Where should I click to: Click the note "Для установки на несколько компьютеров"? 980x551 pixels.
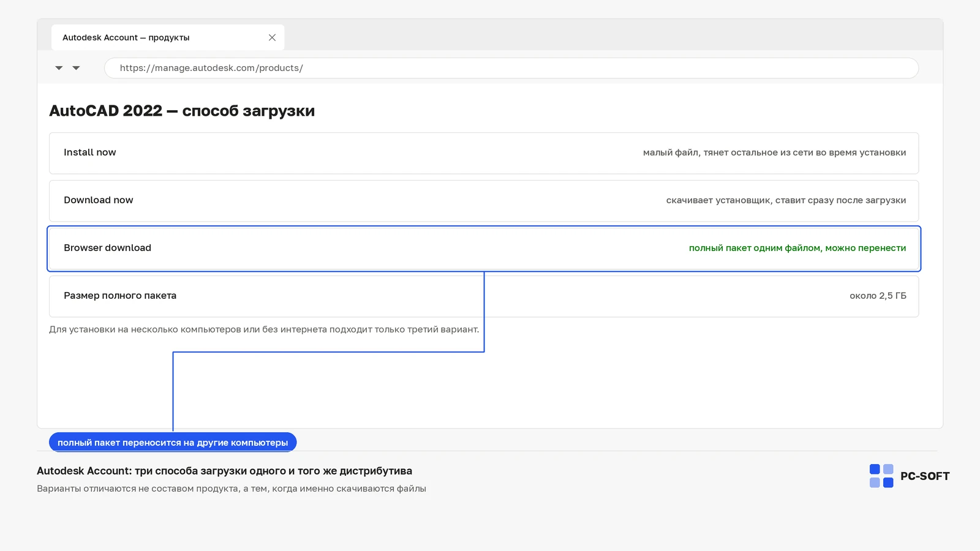click(145, 329)
